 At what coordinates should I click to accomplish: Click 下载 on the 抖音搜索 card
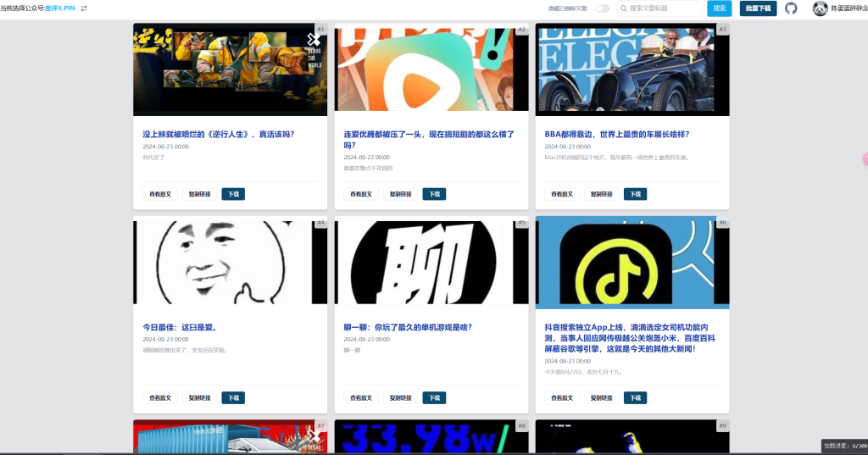tap(635, 398)
